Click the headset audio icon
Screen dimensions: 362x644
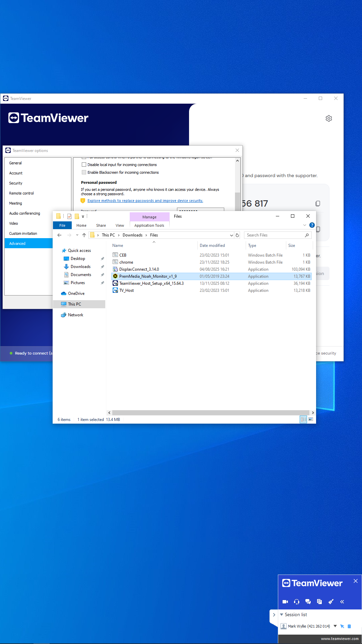point(297,602)
